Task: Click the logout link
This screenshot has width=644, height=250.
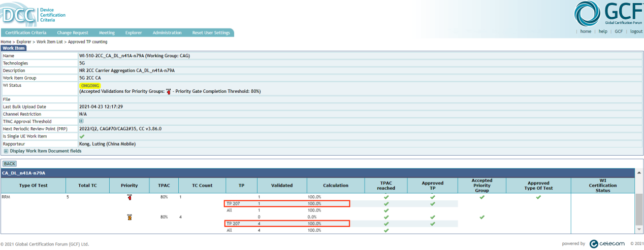Action: pos(636,31)
